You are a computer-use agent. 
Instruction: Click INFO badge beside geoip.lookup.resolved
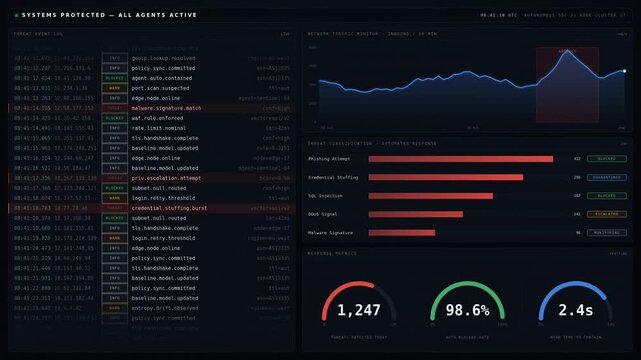click(114, 58)
